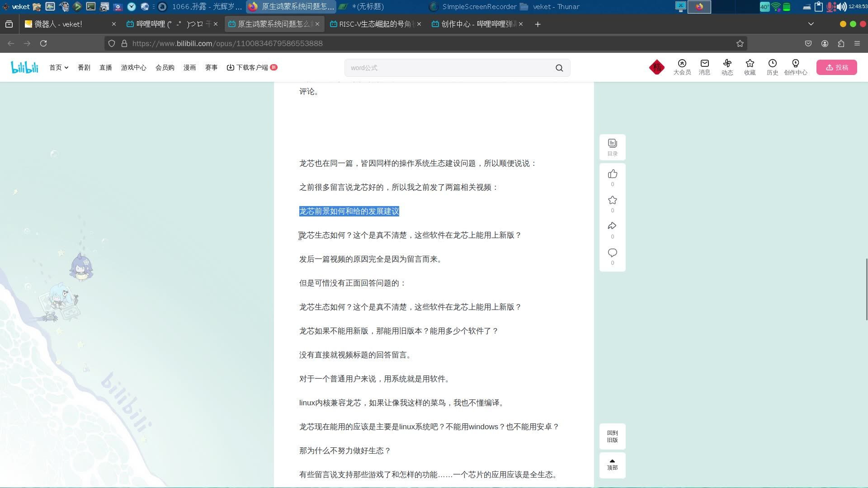
Task: Jump to 顶部 top of page
Action: pos(612,465)
